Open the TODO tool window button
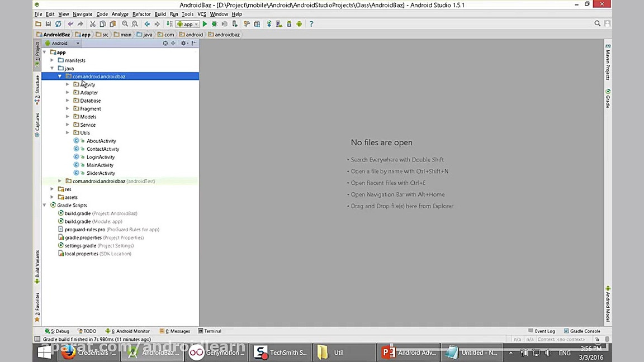Viewport: 644px width, 362px height. pyautogui.click(x=87, y=331)
